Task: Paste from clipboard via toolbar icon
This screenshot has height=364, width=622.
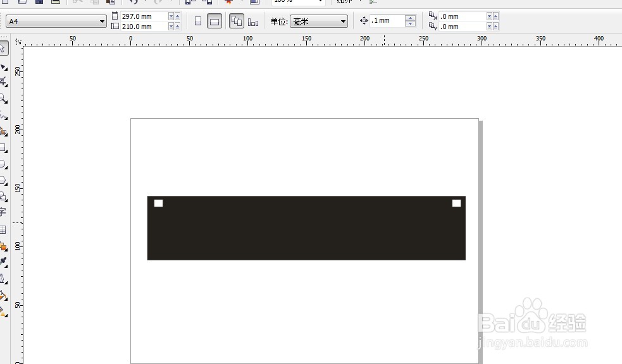Action: (x=111, y=2)
